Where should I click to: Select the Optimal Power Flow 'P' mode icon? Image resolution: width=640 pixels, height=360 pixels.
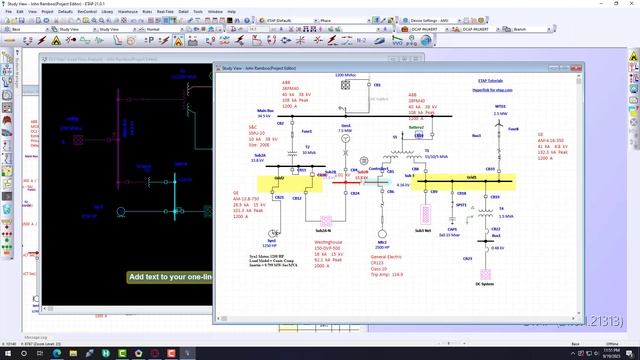tap(149, 40)
